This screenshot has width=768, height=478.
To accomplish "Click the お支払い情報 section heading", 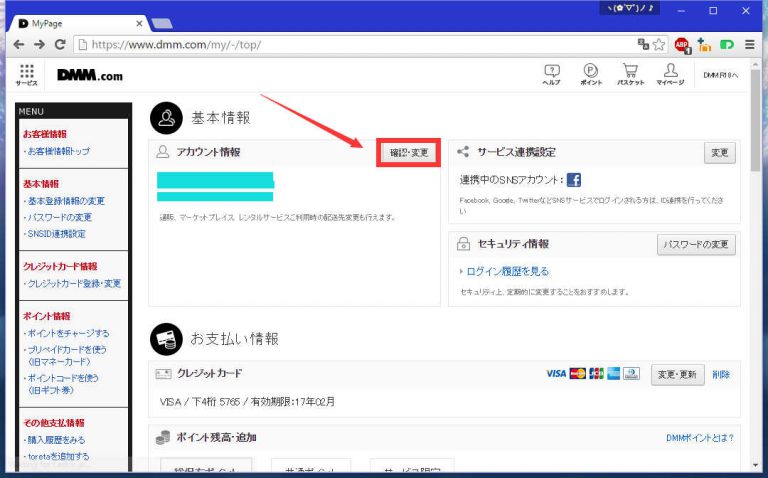I will (x=234, y=339).
